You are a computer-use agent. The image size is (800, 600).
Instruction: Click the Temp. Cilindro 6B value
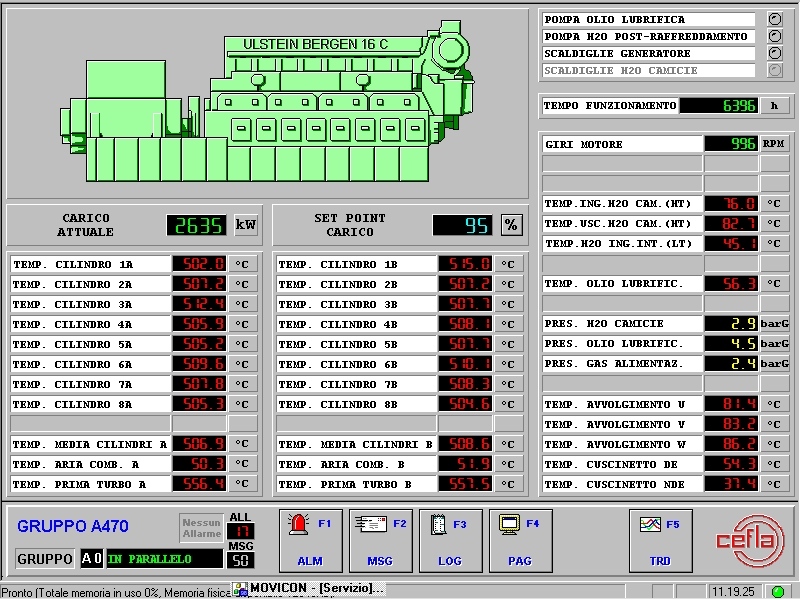[465, 364]
